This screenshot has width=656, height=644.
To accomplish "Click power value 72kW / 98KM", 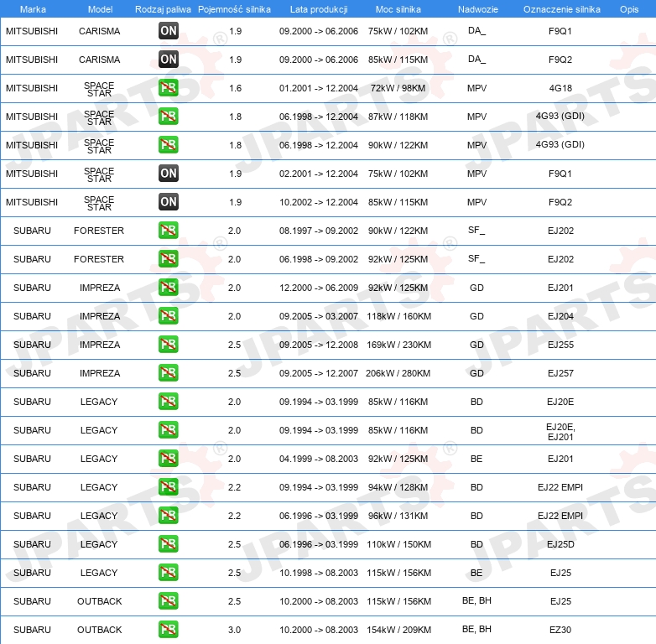I will [x=398, y=88].
